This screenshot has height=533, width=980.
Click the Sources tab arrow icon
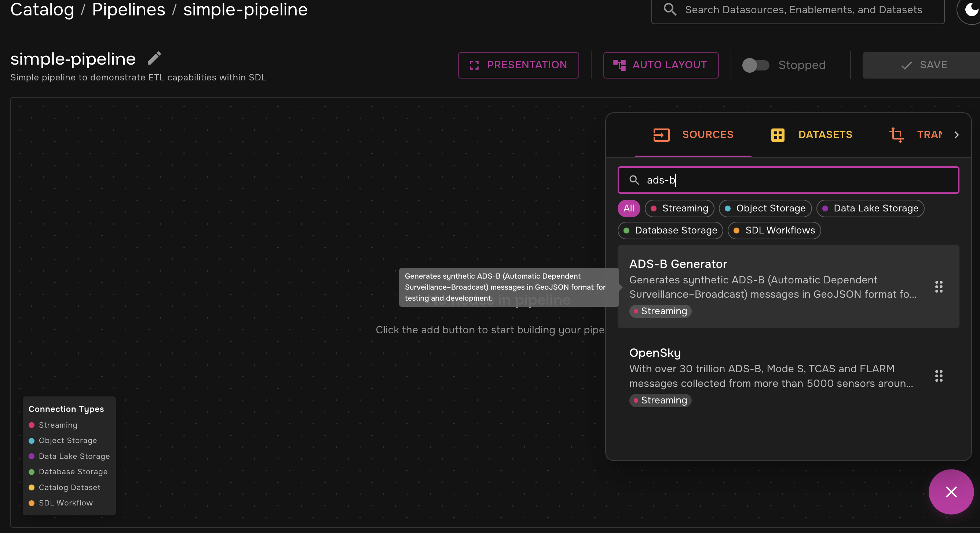pos(661,135)
